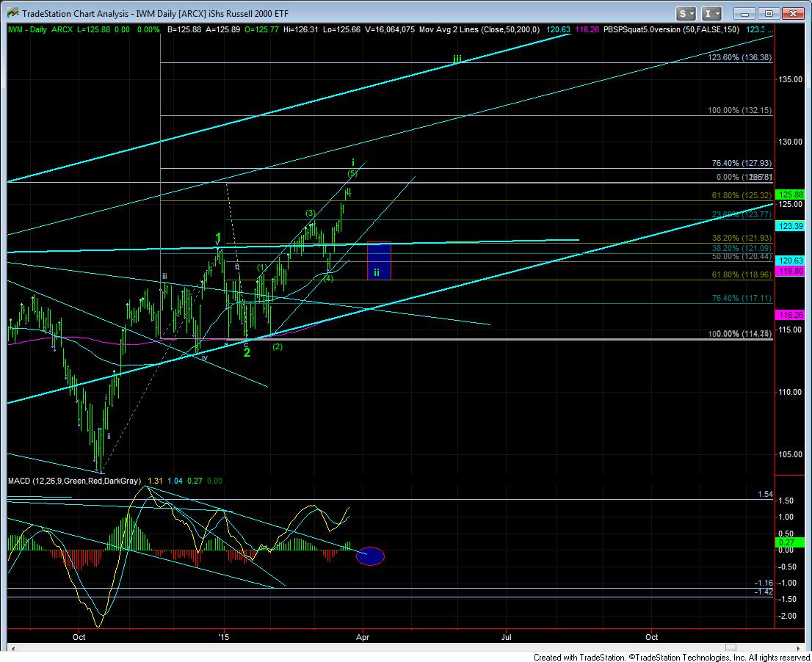
Task: Click the 130.00 price axis label
Action: tap(790, 142)
